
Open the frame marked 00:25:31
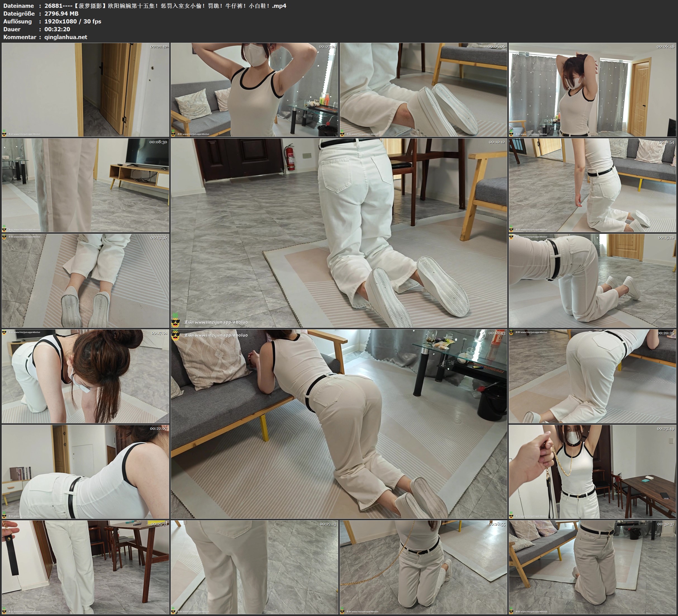(x=85, y=567)
